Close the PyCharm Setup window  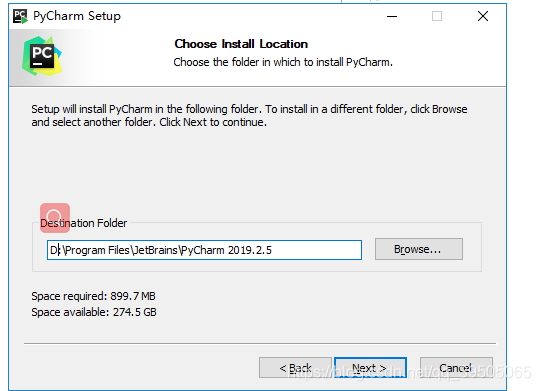pyautogui.click(x=483, y=16)
